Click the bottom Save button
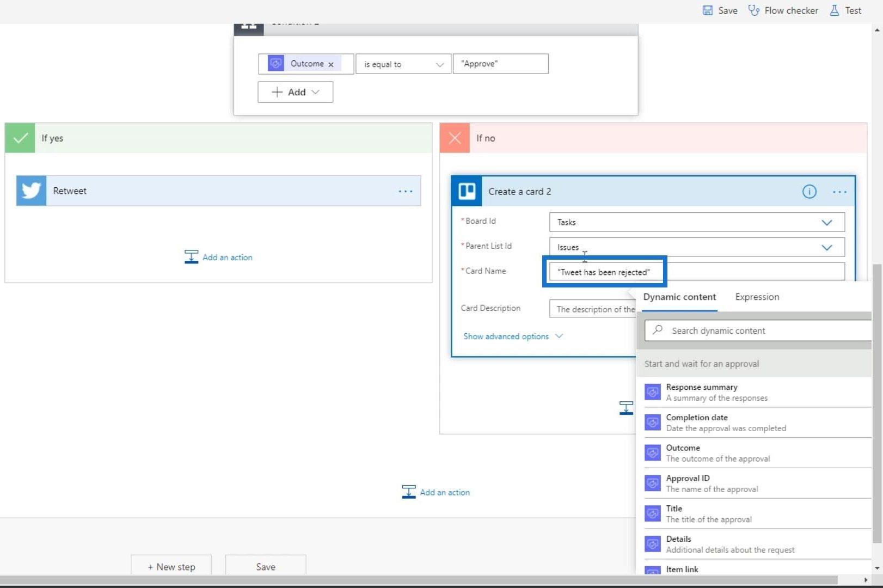The height and width of the screenshot is (588, 883). coord(266,566)
